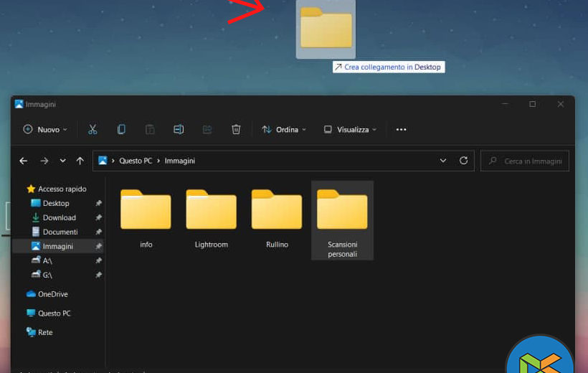Viewport: 588px width, 373px height.
Task: Click the Paste icon in toolbar
Action: (150, 129)
